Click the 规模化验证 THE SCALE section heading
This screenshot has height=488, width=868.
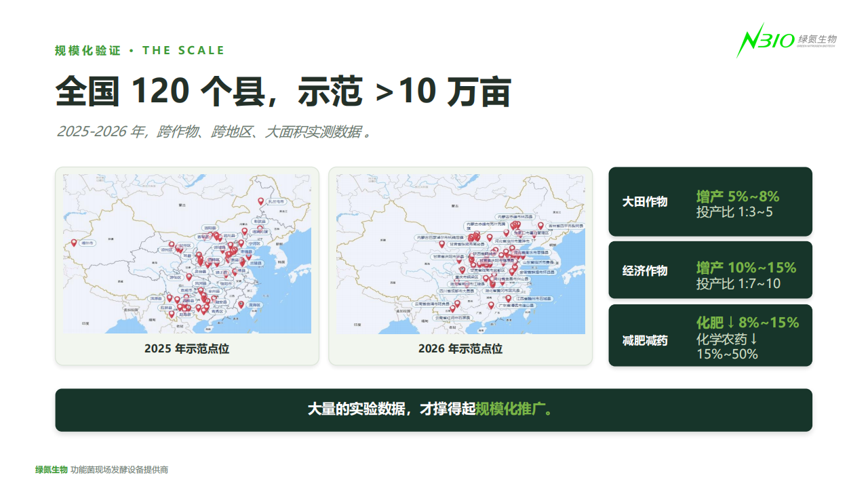pyautogui.click(x=140, y=51)
